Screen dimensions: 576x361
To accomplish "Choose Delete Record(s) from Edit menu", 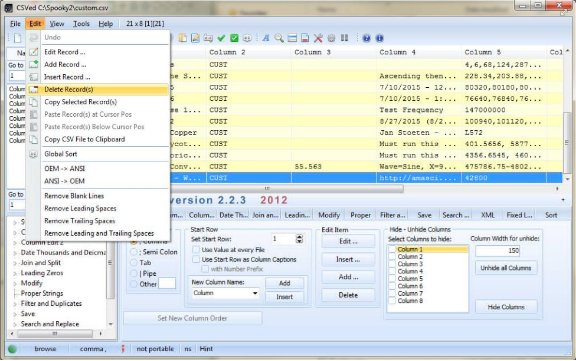I will [98, 89].
